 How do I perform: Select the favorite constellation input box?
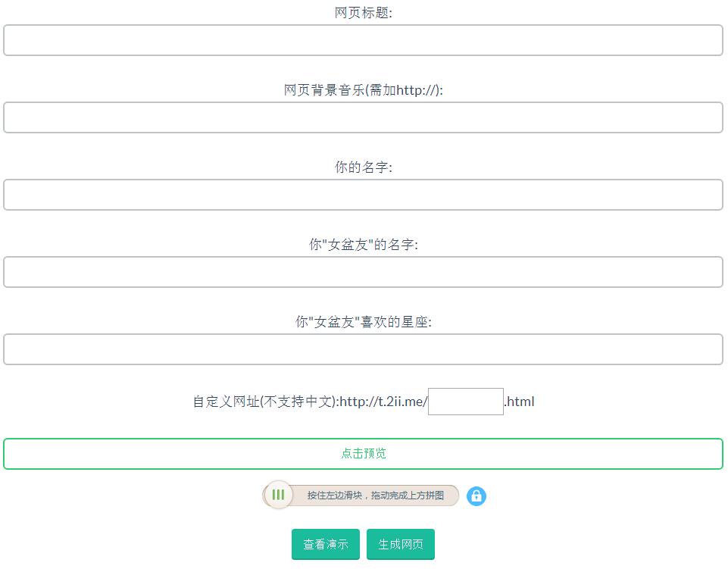tap(363, 349)
